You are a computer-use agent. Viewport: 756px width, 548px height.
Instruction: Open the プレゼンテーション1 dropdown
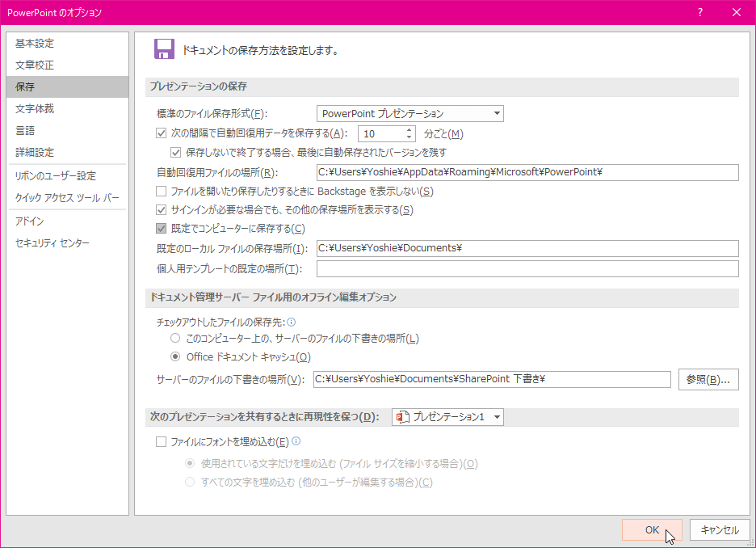(448, 417)
